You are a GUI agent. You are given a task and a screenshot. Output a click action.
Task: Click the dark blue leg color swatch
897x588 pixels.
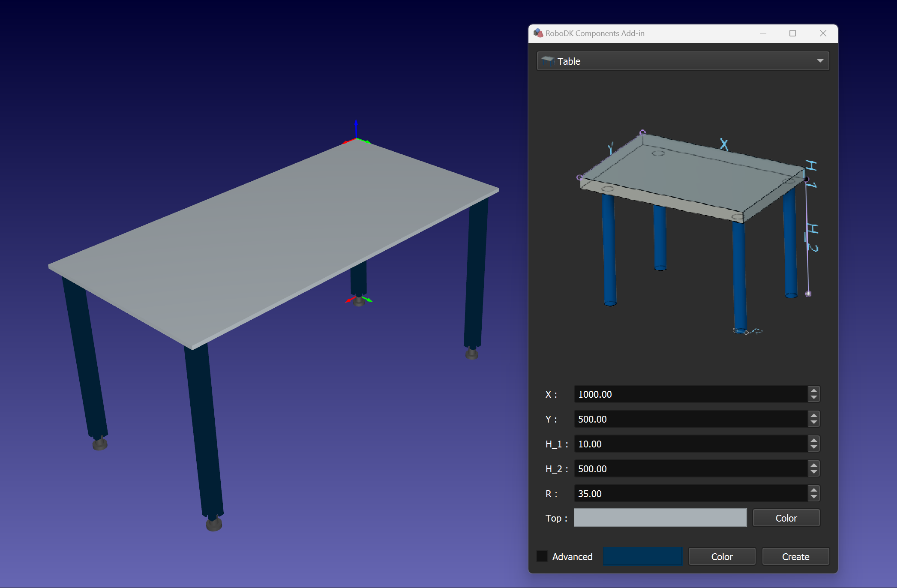[x=642, y=556]
